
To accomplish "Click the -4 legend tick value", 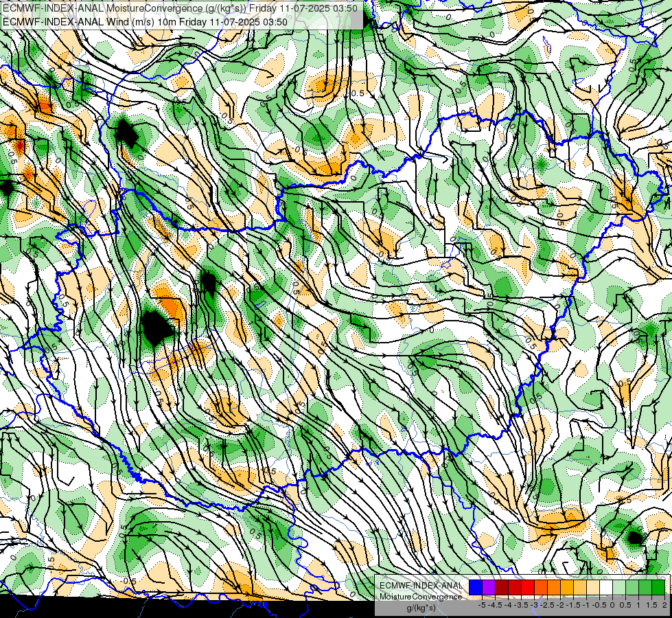I will pyautogui.click(x=508, y=605).
